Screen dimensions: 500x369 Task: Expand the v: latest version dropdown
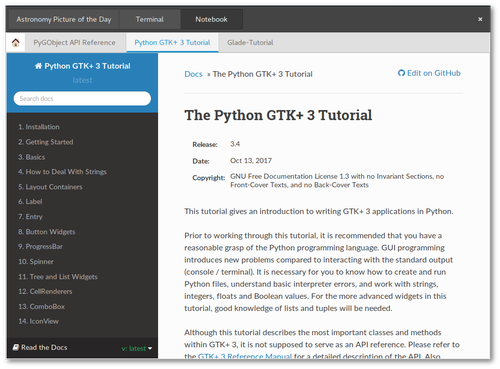[x=137, y=348]
